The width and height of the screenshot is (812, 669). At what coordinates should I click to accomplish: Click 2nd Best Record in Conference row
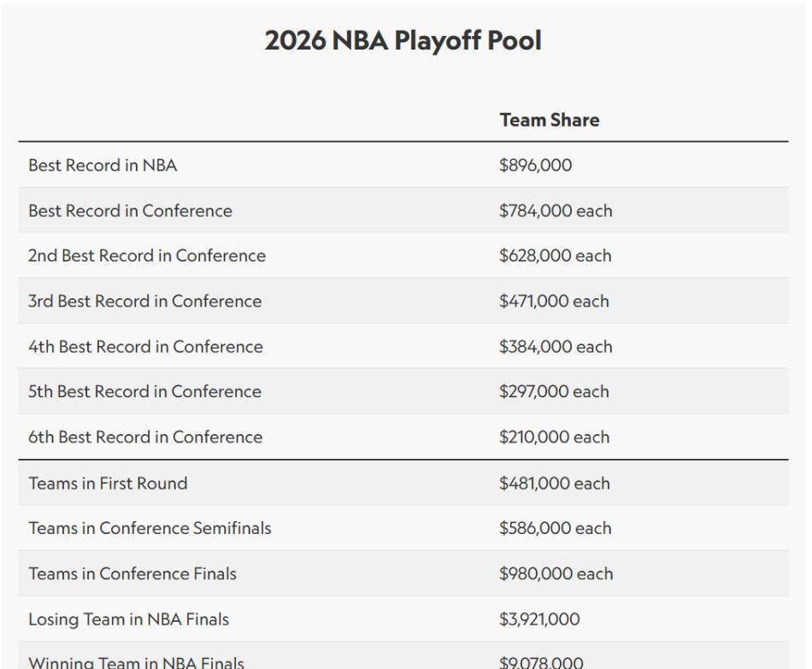[x=403, y=255]
